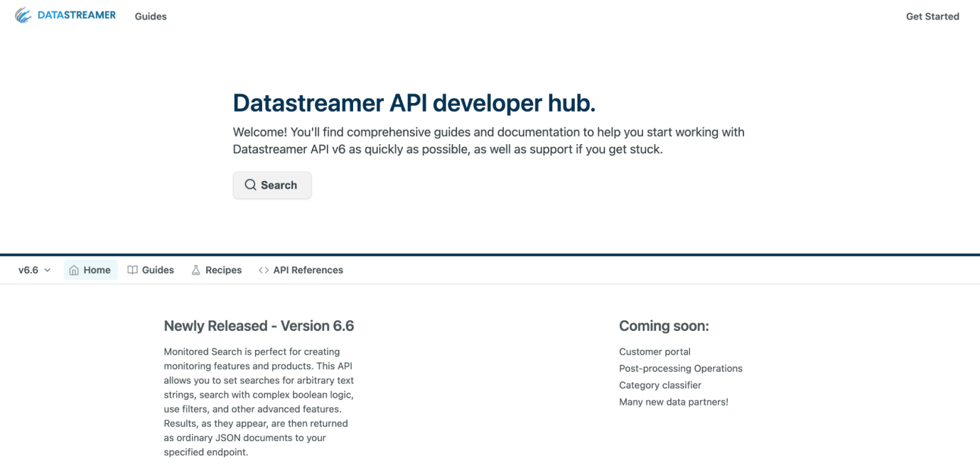Expand the v6.6 version dropdown chevron
The image size is (980, 475).
pos(48,271)
